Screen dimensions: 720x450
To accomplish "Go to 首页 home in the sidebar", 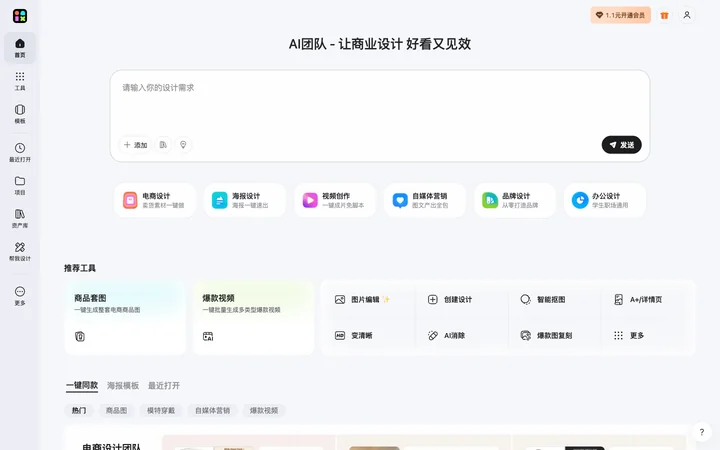I will [20, 48].
